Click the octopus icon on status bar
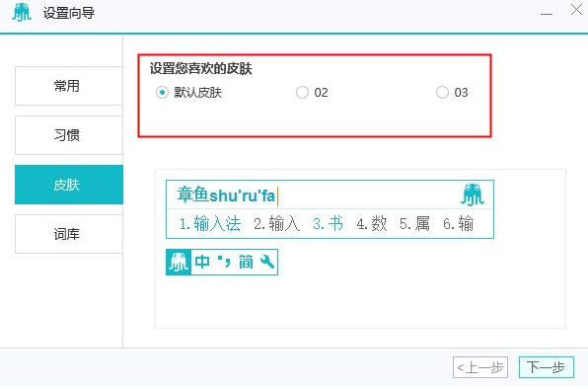Image resolution: width=588 pixels, height=389 pixels. point(179,262)
